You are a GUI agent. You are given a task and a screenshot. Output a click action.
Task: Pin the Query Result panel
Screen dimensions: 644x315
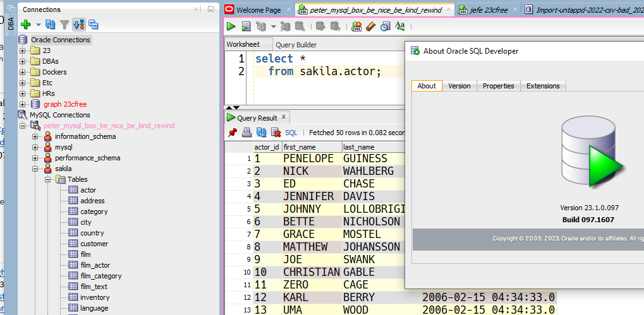tap(232, 133)
